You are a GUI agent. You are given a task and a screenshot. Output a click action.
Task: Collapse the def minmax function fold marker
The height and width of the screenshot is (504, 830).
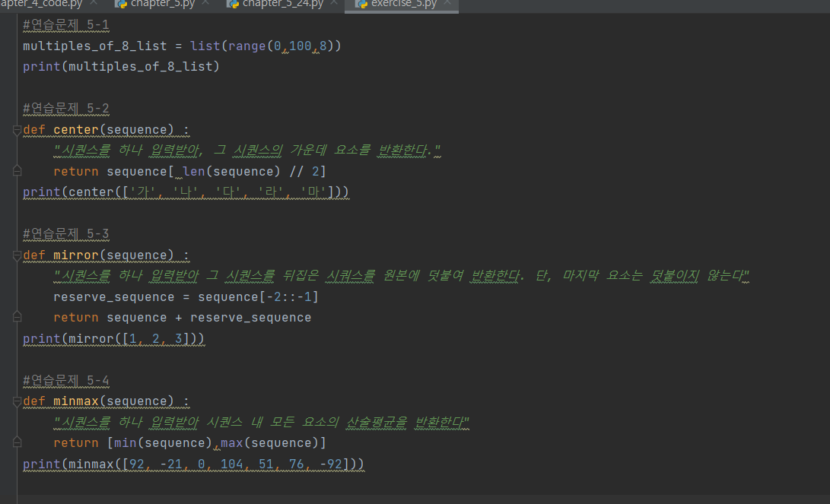coord(17,401)
